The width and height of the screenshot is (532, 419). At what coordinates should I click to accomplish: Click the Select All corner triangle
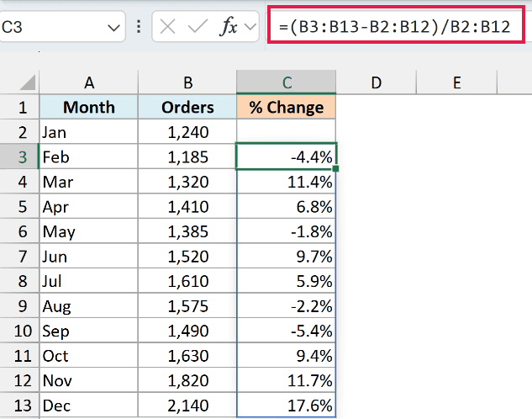coord(28,82)
